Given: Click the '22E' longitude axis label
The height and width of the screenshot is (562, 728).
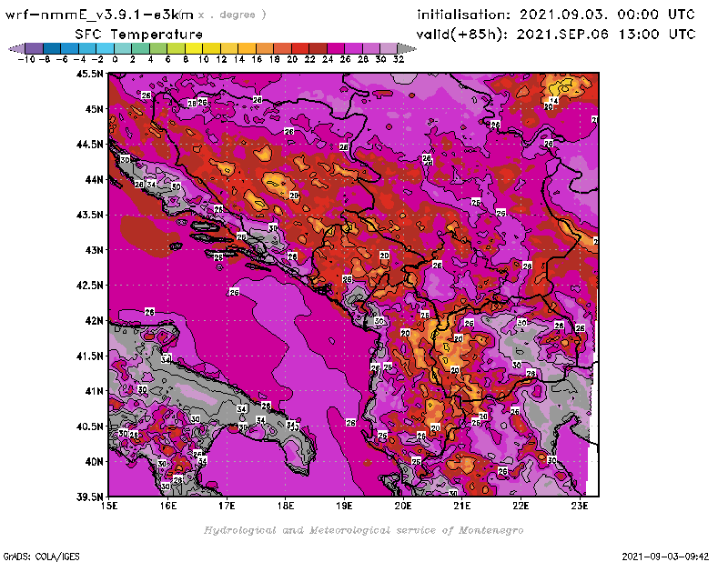Looking at the screenshot, I should (x=521, y=506).
